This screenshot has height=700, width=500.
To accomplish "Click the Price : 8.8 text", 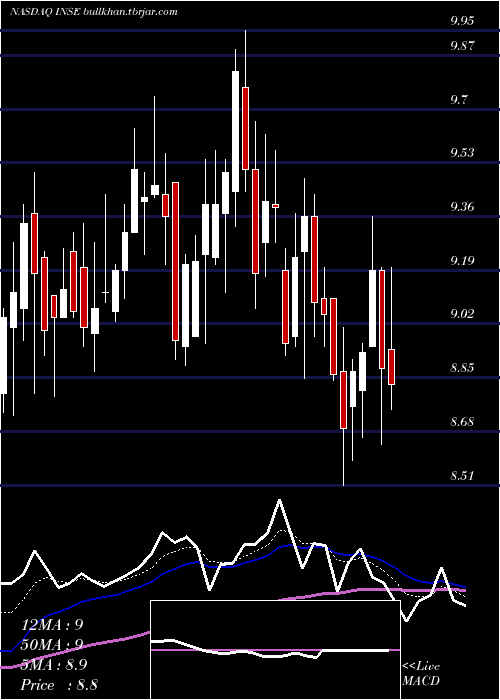I will pos(59,685).
